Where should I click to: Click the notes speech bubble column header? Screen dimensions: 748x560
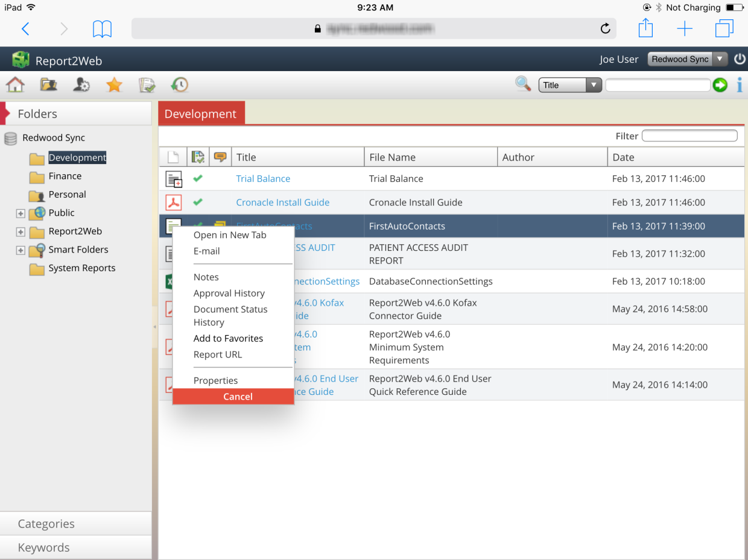point(220,156)
